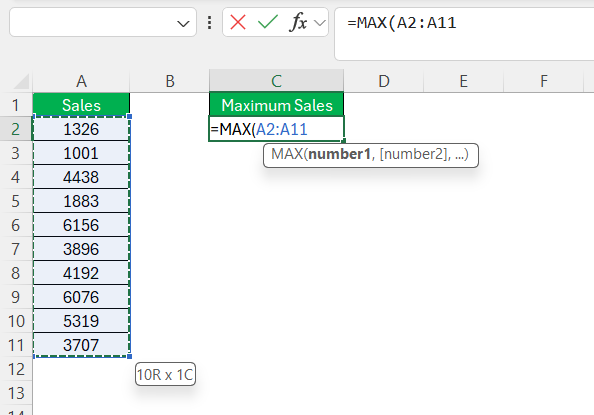Select row 12 header
This screenshot has height=415, width=594.
(x=16, y=369)
